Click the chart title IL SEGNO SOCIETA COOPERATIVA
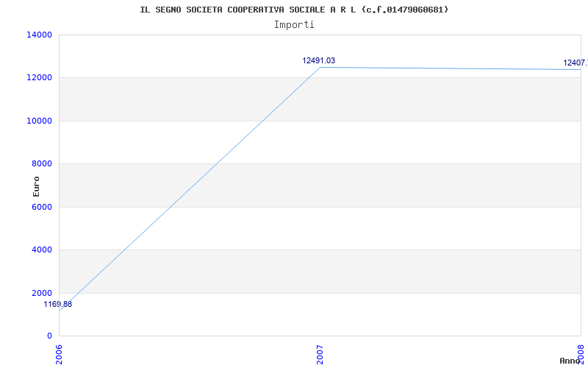Image resolution: width=588 pixels, height=368 pixels. pos(294,10)
